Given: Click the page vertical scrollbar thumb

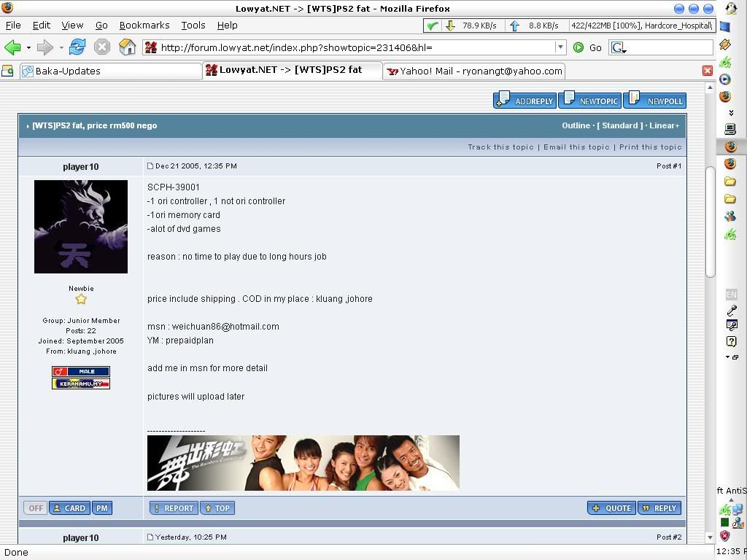Looking at the screenshot, I should [710, 222].
